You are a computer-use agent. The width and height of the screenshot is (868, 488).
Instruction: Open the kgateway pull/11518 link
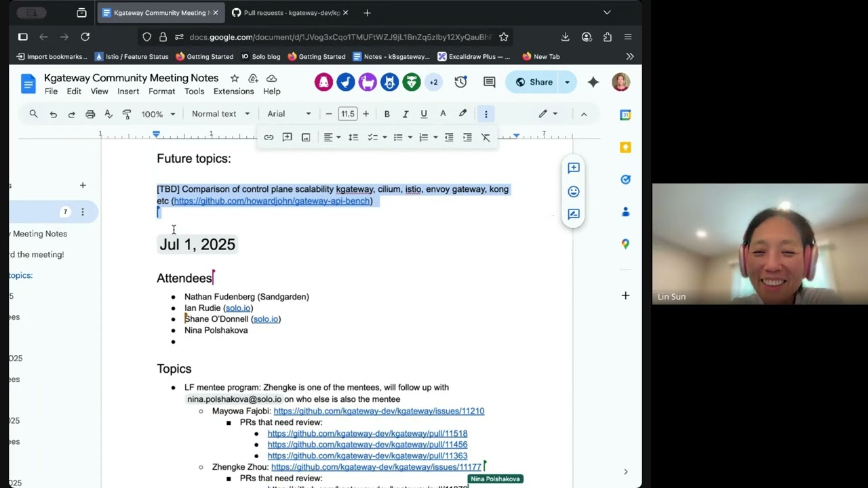click(x=367, y=433)
